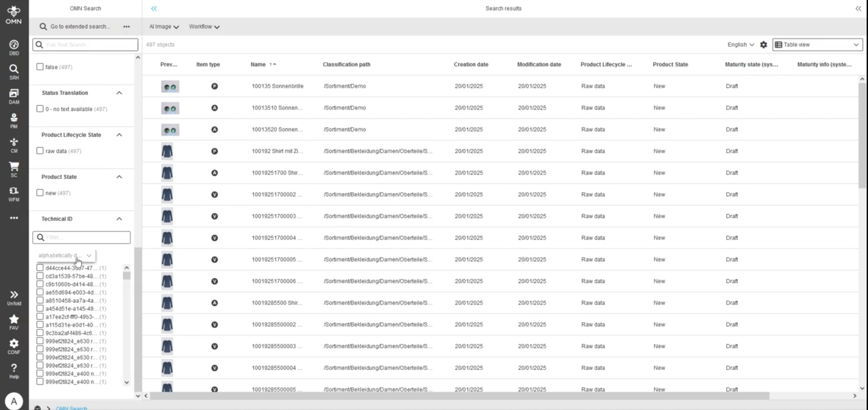The width and height of the screenshot is (868, 410).
Task: Check the ae55d694 Technical ID checkbox
Action: coord(40,292)
